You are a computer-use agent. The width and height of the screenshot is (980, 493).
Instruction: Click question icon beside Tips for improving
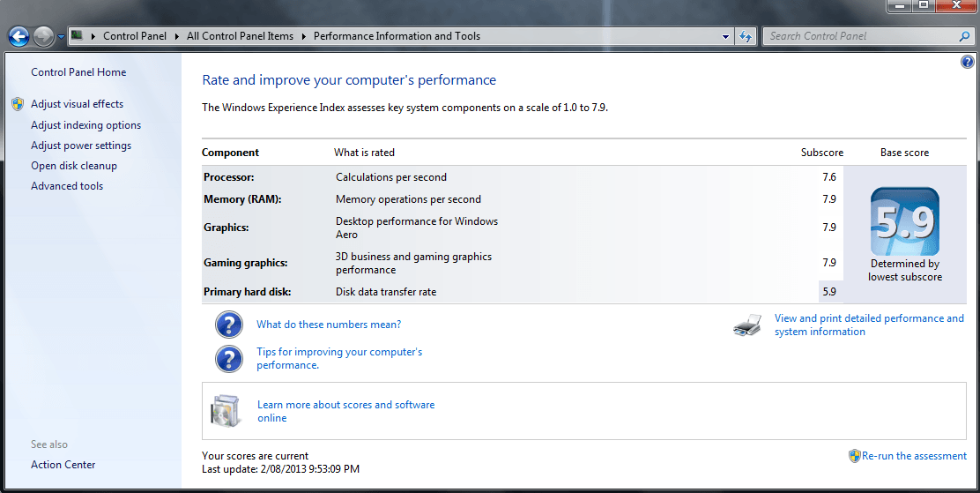(x=229, y=359)
